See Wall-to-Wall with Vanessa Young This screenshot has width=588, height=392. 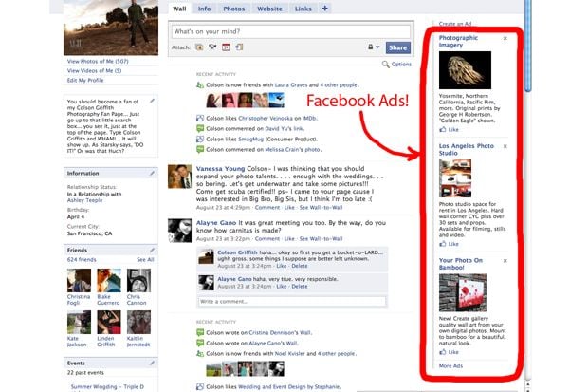321,208
